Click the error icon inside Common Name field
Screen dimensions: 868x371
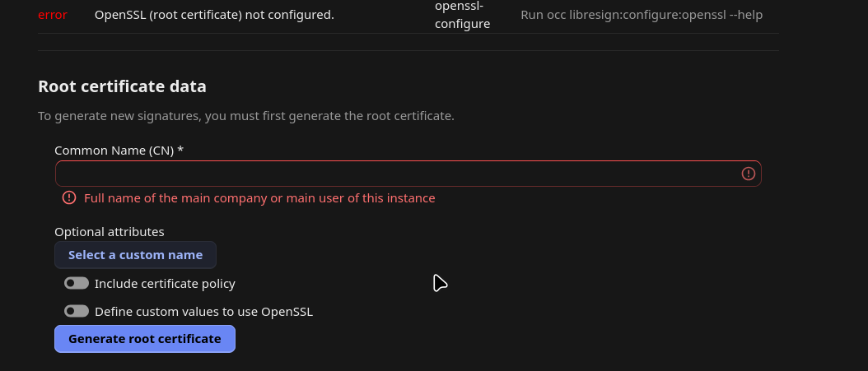point(748,174)
